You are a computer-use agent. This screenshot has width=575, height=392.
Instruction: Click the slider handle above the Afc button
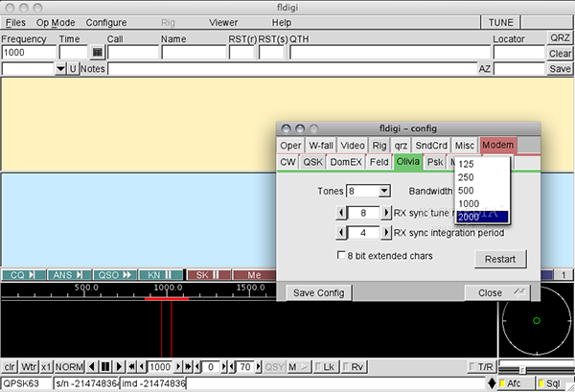click(523, 370)
